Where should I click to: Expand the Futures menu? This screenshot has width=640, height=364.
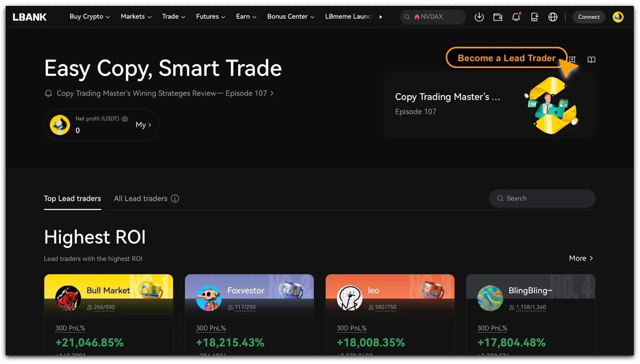pos(210,17)
